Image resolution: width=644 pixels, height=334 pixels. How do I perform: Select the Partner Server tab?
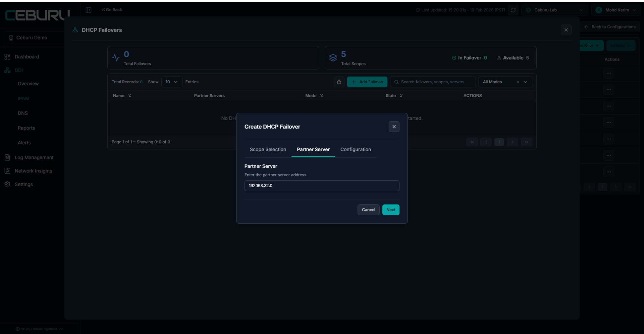tap(313, 149)
